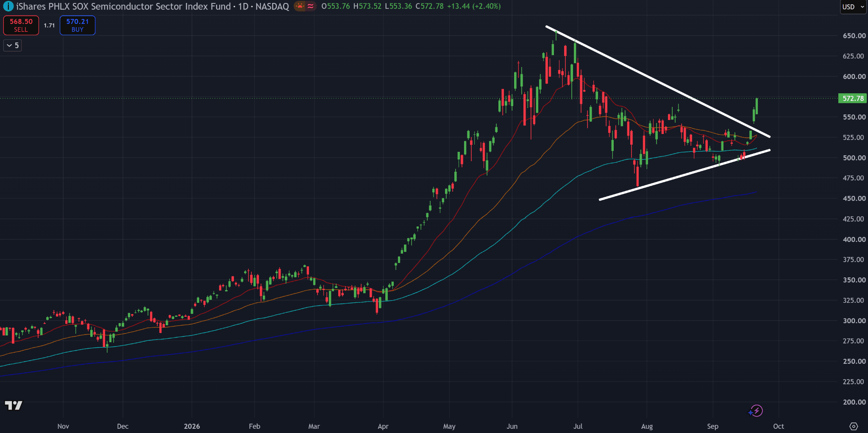Click the 525.00 price scale label
868x433 pixels.
point(854,137)
